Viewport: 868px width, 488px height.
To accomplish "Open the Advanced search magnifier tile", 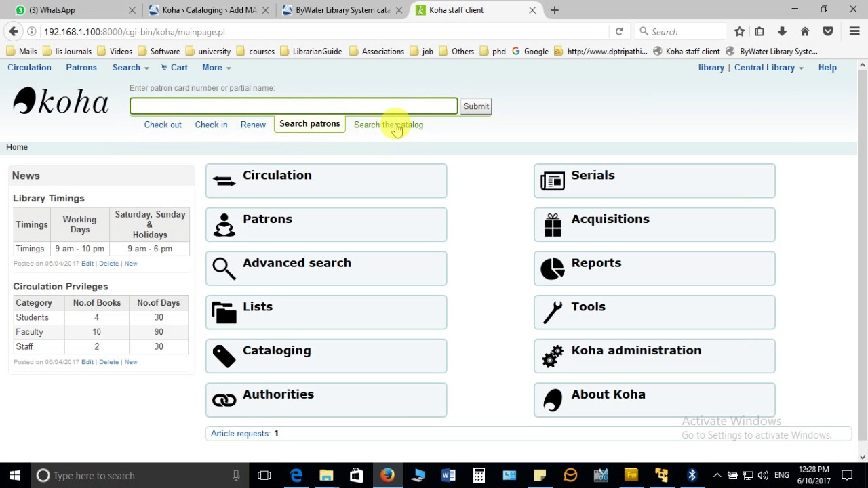I will point(326,268).
